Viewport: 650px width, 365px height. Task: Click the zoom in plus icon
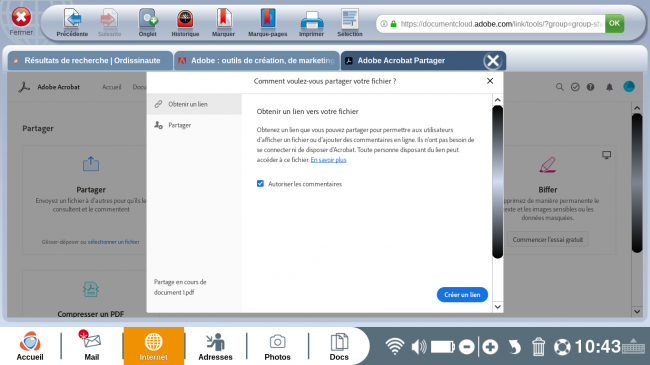[490, 347]
